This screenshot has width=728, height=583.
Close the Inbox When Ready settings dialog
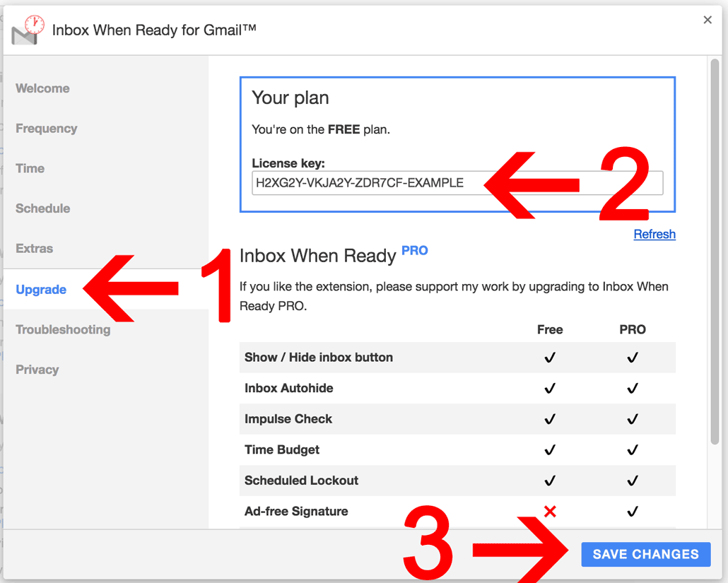(707, 20)
